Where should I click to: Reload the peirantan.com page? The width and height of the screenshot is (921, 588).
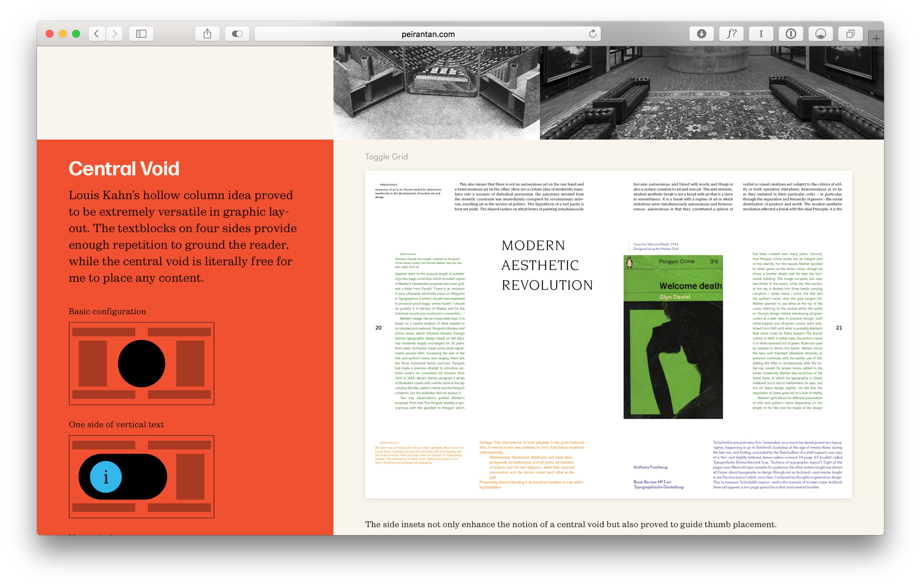click(x=592, y=34)
